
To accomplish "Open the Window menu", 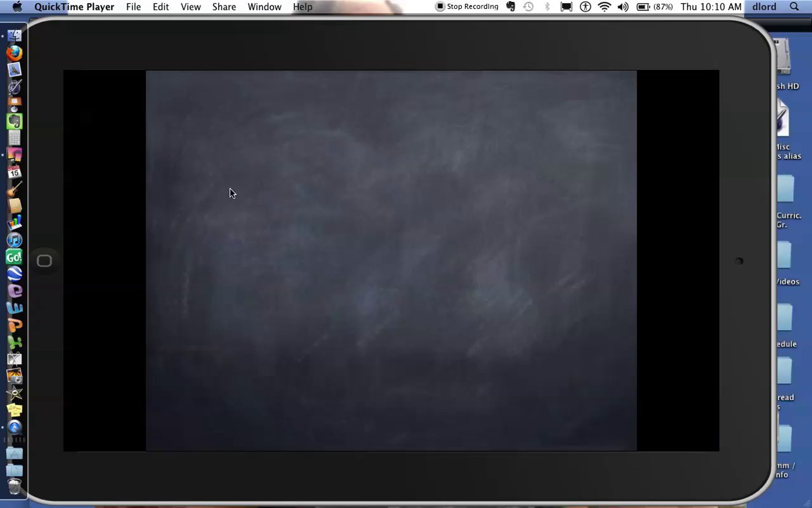I will click(264, 7).
